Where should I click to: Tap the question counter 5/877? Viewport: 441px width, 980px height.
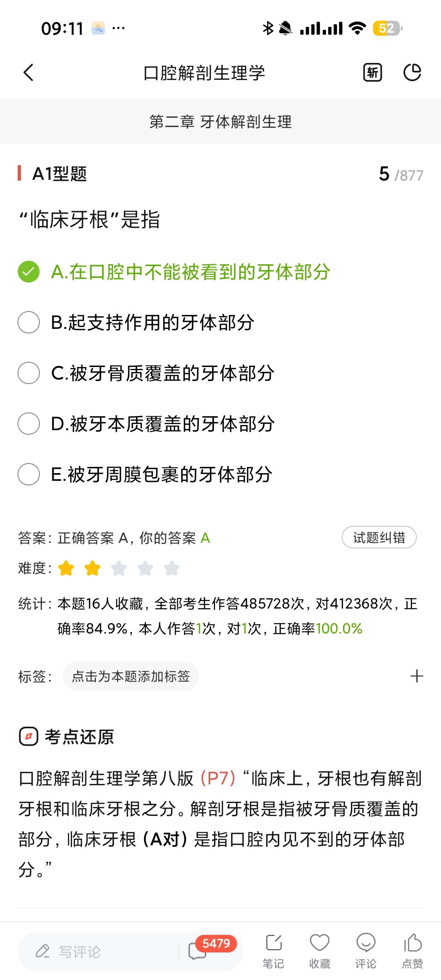[401, 174]
